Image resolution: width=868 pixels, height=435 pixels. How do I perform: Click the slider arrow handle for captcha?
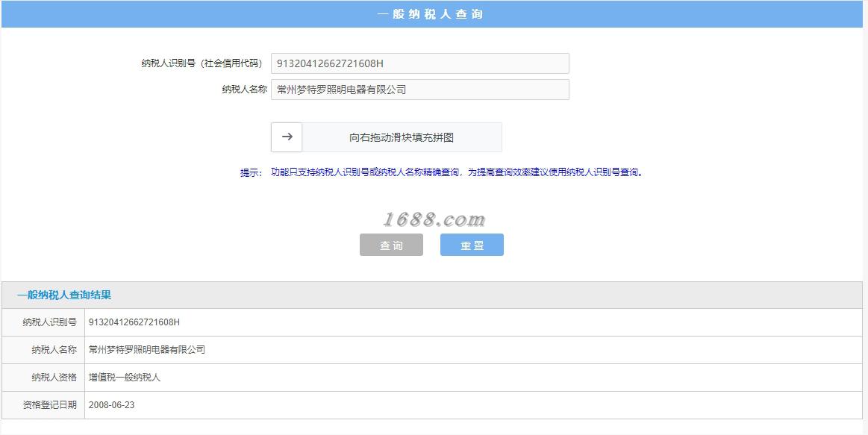[287, 137]
